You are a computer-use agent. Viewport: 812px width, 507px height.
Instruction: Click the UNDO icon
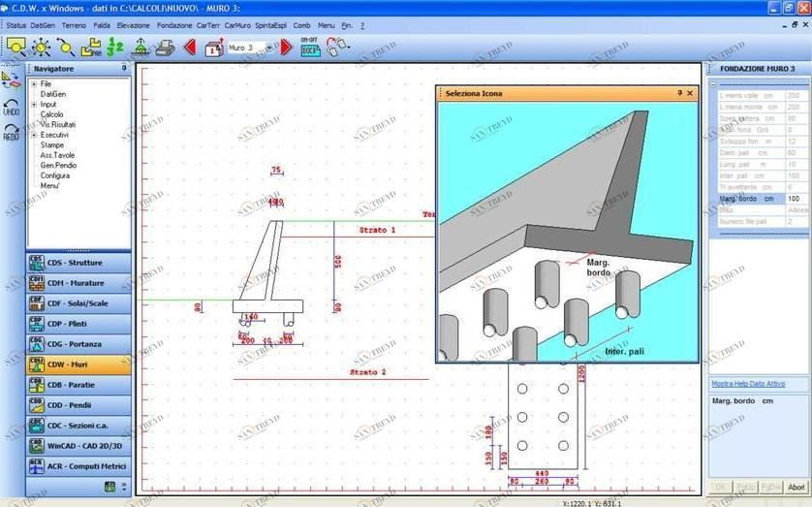pos(12,107)
